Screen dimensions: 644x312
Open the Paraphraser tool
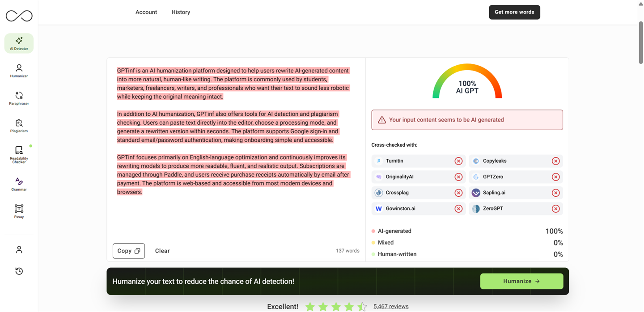19,98
